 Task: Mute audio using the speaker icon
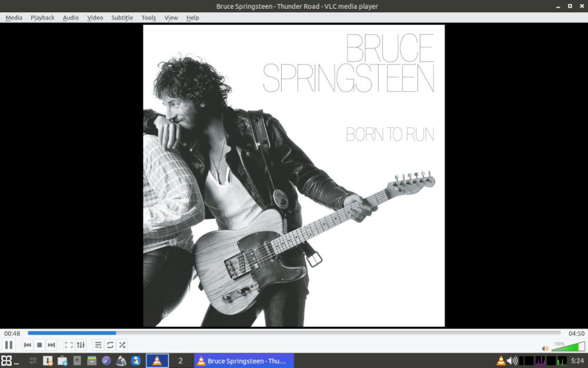click(x=545, y=349)
